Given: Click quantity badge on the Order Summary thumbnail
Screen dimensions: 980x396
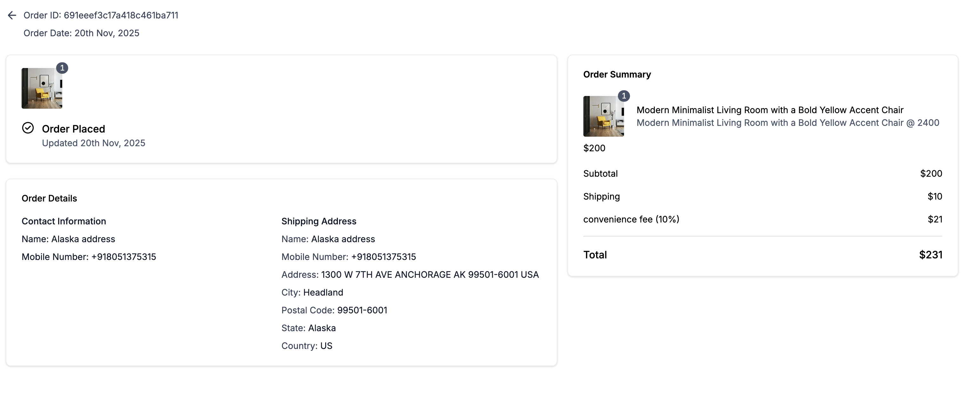Looking at the screenshot, I should (x=623, y=96).
